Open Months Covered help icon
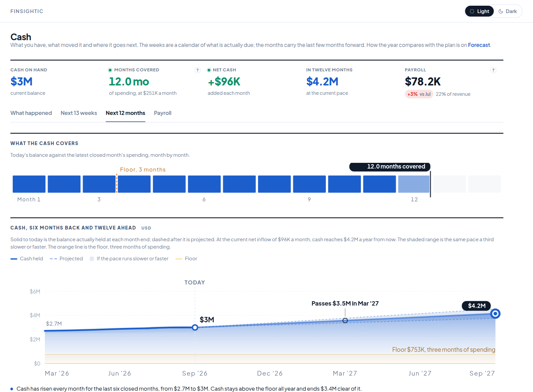This screenshot has width=533, height=392. coord(198,70)
